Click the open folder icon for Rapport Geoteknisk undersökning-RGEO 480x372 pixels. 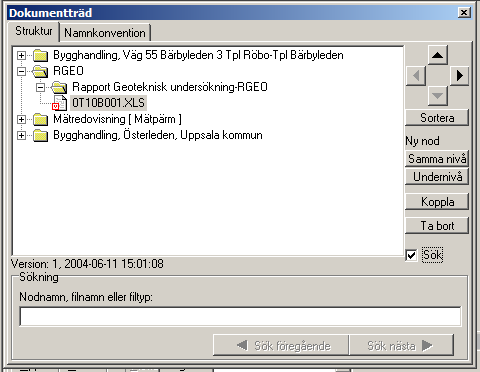(x=59, y=87)
